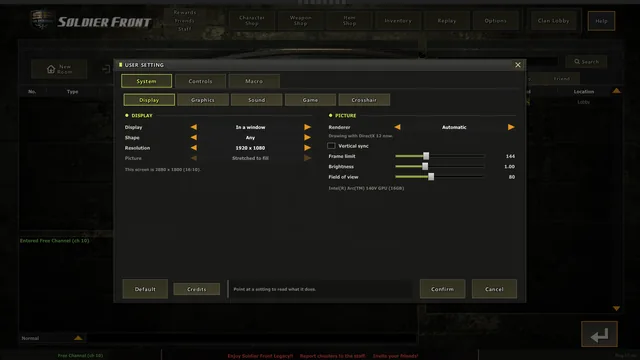
Task: Open the Macro tab
Action: 254,81
